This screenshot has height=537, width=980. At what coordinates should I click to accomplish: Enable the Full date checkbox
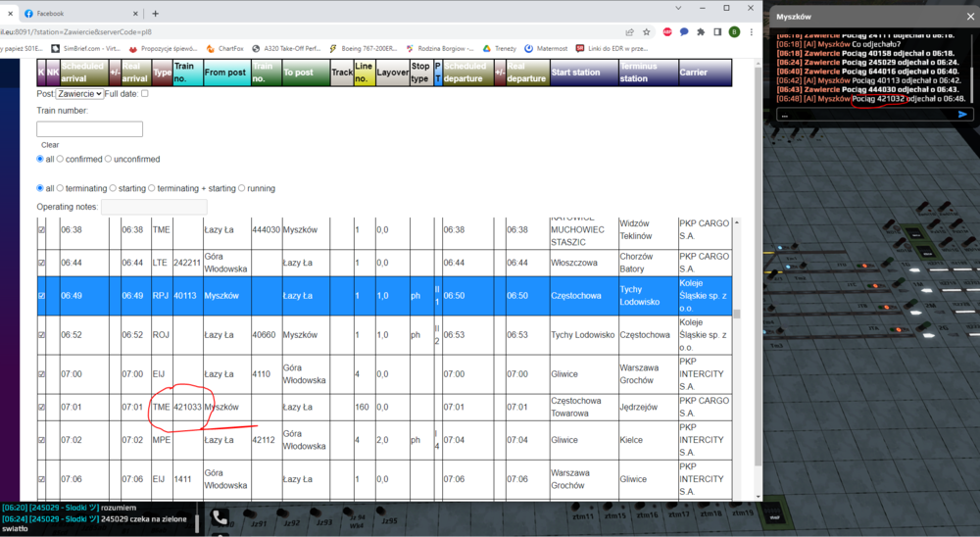pyautogui.click(x=145, y=93)
